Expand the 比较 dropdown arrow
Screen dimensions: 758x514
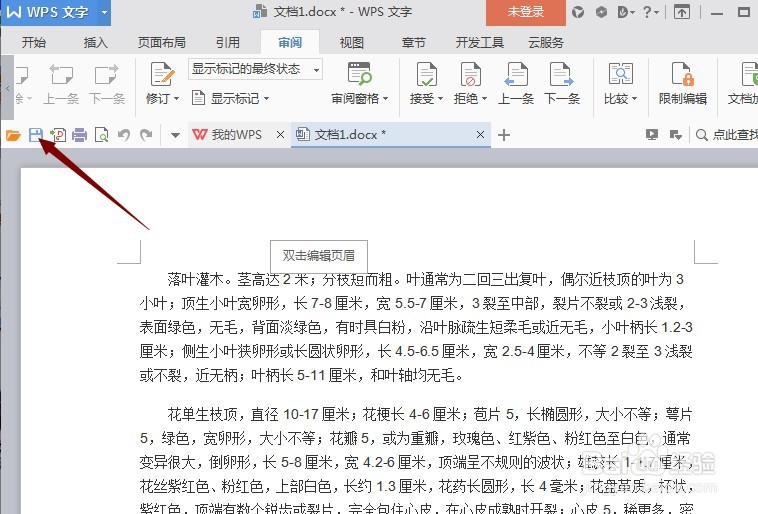click(x=634, y=99)
